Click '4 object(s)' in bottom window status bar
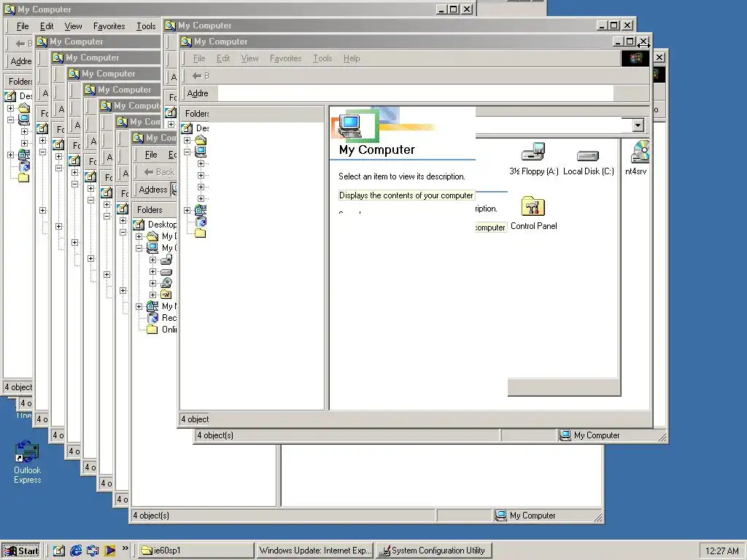This screenshot has height=560, width=747. point(151,516)
